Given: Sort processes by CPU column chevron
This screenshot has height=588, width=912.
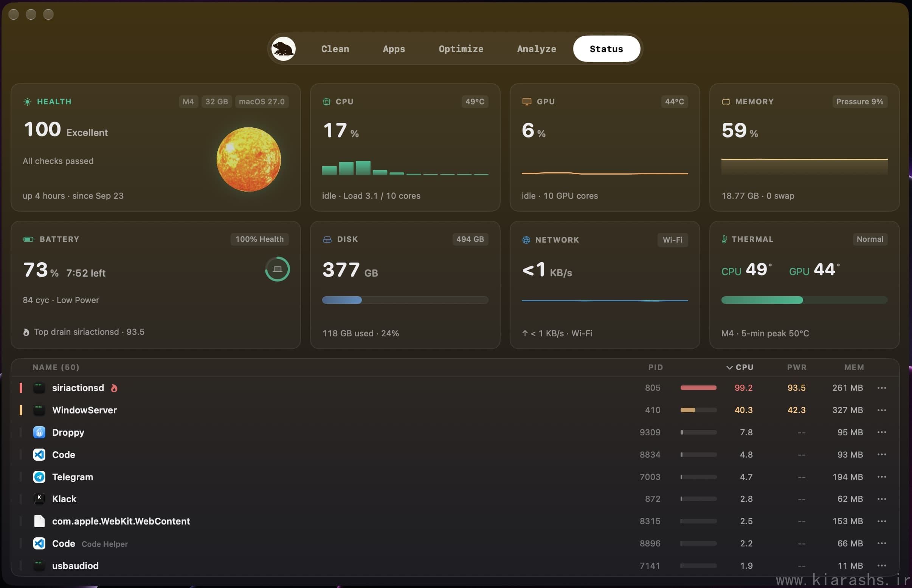Looking at the screenshot, I should pos(729,367).
